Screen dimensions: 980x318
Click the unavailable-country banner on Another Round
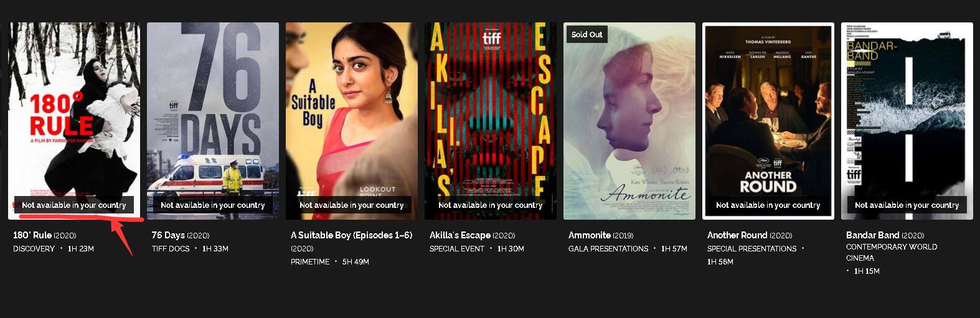pyautogui.click(x=768, y=205)
